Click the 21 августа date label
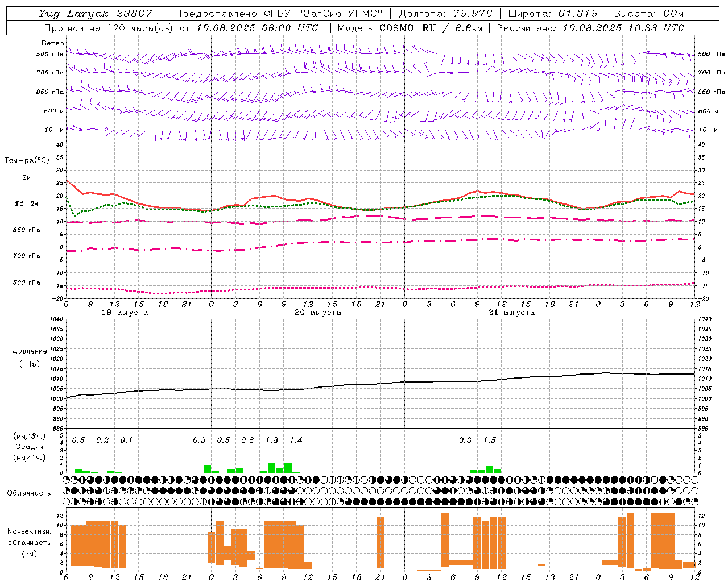The width and height of the screenshot is (728, 582). click(x=511, y=313)
